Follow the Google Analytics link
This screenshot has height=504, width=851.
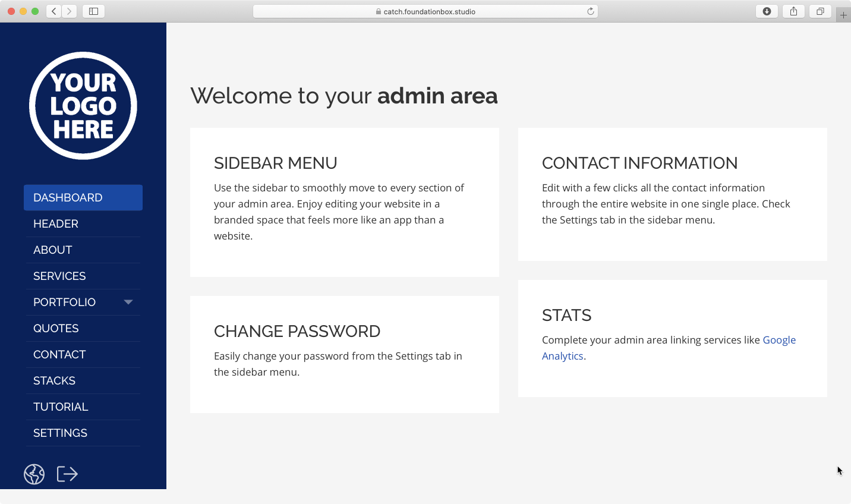pyautogui.click(x=778, y=340)
